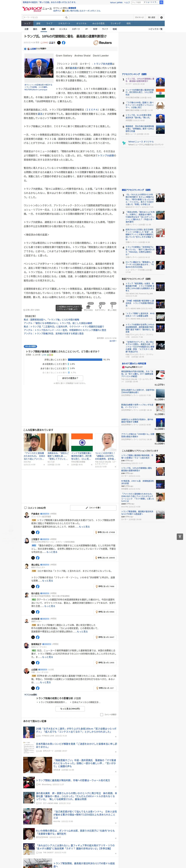Open the ランキング navigation tab

115,24
